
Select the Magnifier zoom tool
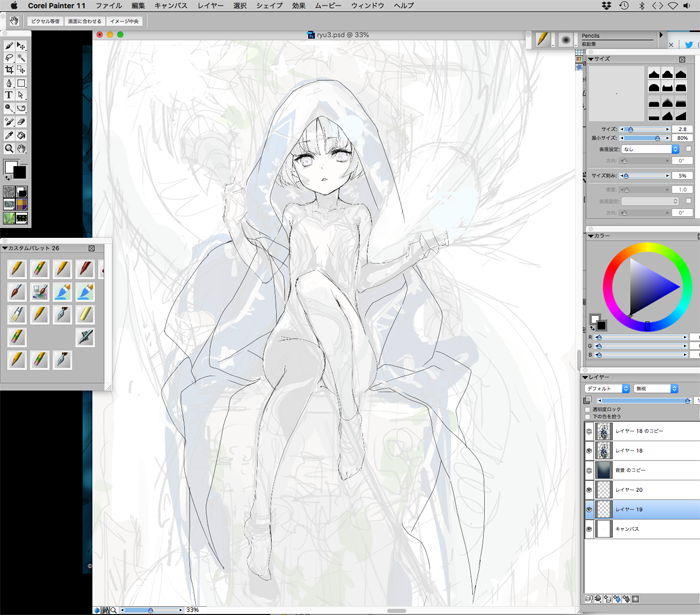click(9, 147)
